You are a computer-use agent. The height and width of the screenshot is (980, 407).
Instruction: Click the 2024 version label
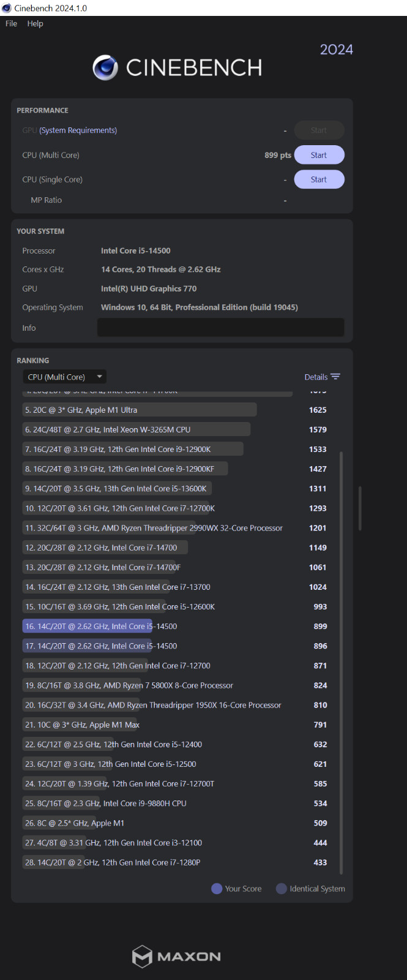click(x=337, y=50)
